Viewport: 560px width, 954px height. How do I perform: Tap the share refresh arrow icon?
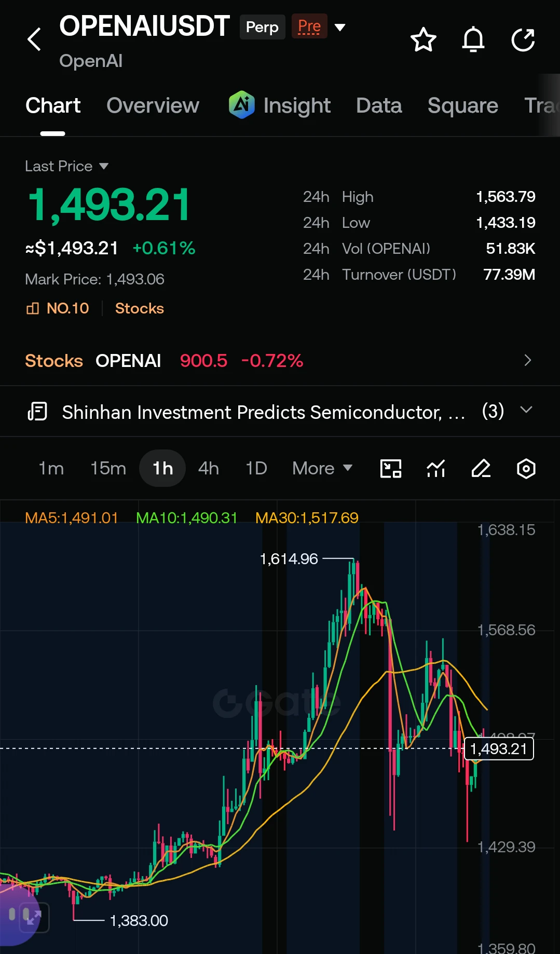pyautogui.click(x=523, y=39)
